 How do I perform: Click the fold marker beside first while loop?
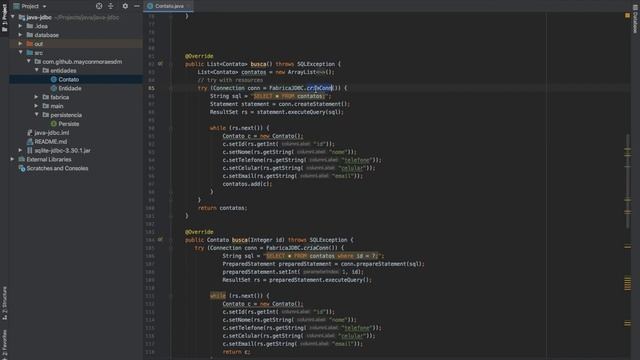pyautogui.click(x=171, y=128)
